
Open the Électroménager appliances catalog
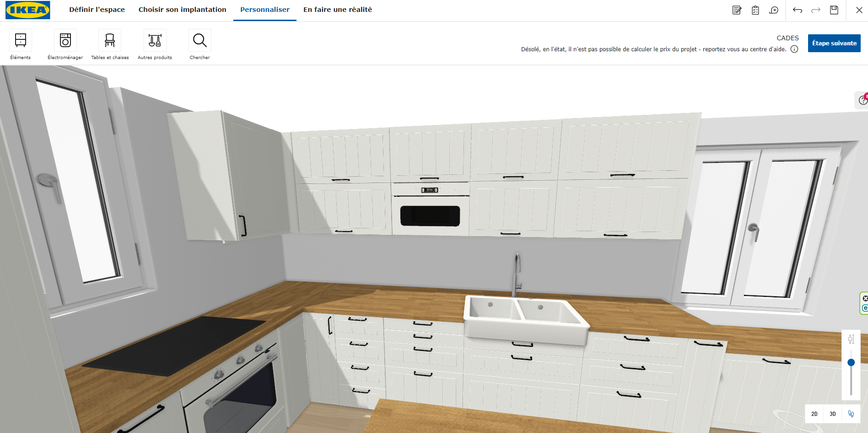[65, 44]
